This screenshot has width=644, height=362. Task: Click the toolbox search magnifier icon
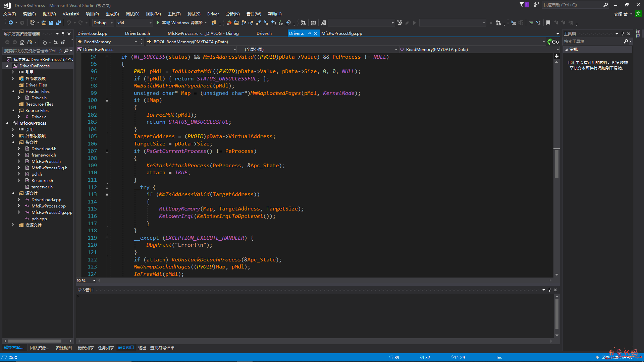[626, 41]
